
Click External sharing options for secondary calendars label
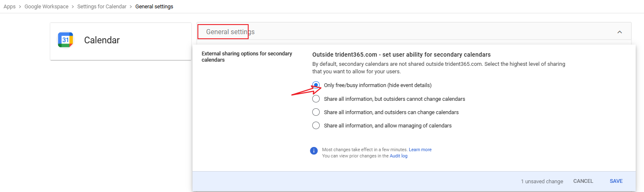click(x=247, y=57)
